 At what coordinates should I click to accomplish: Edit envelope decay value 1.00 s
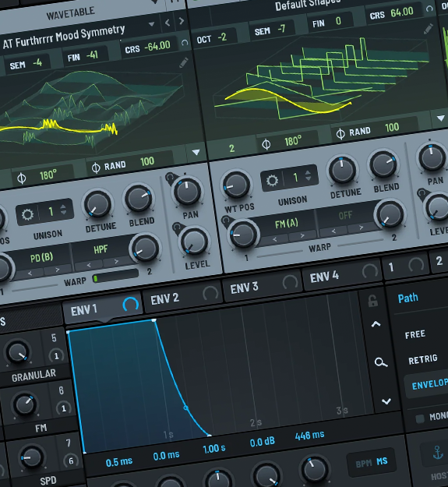[214, 449]
